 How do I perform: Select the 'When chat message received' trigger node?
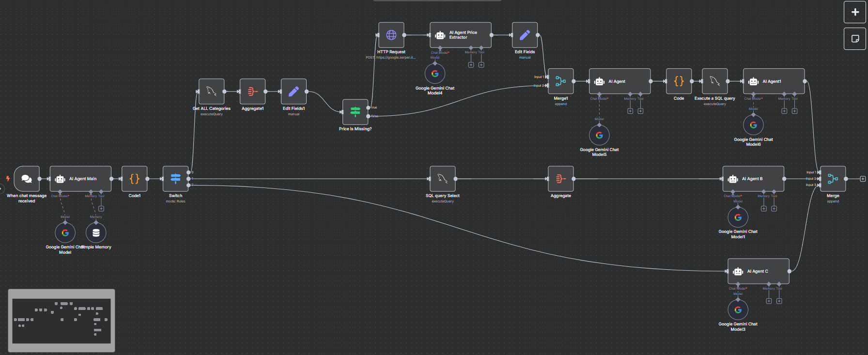tap(27, 179)
